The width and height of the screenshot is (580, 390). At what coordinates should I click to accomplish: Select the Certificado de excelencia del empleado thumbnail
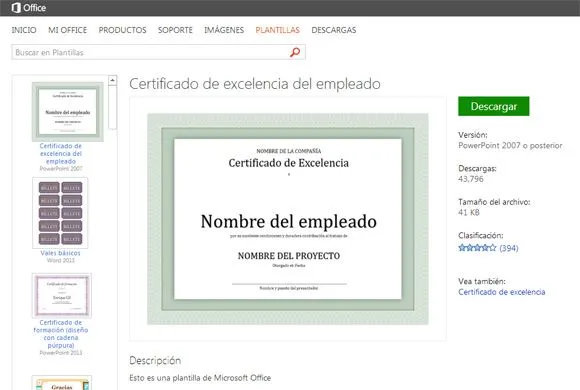tap(68, 112)
